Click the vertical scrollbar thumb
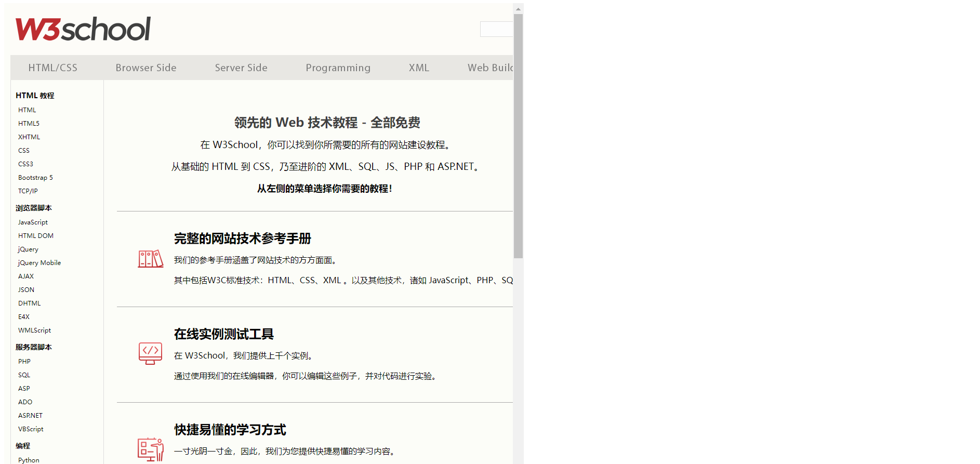980x464 pixels. (x=518, y=136)
